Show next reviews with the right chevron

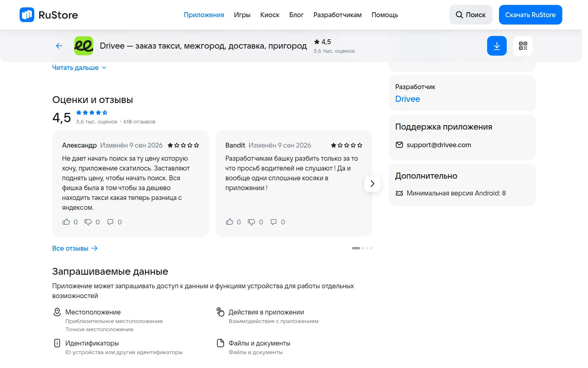(372, 184)
